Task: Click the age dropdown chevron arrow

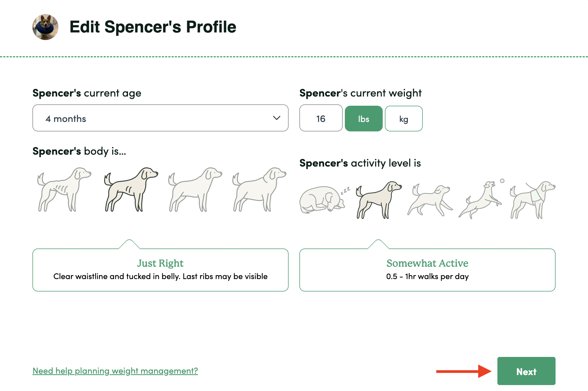Action: coord(276,118)
